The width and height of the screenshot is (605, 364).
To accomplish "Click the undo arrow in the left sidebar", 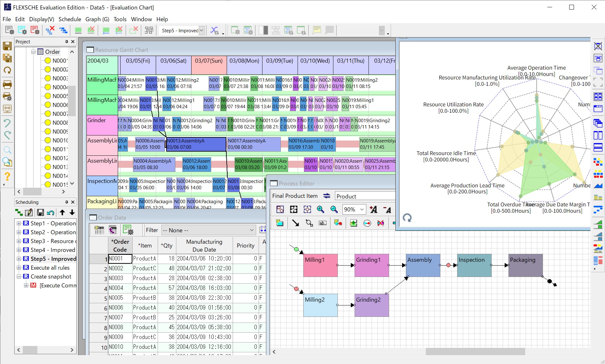I will [x=7, y=123].
